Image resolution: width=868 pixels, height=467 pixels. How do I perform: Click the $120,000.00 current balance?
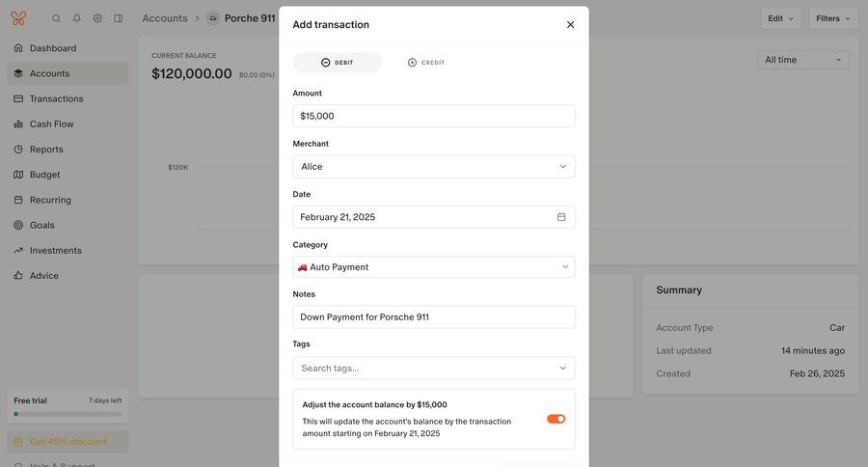pos(192,73)
